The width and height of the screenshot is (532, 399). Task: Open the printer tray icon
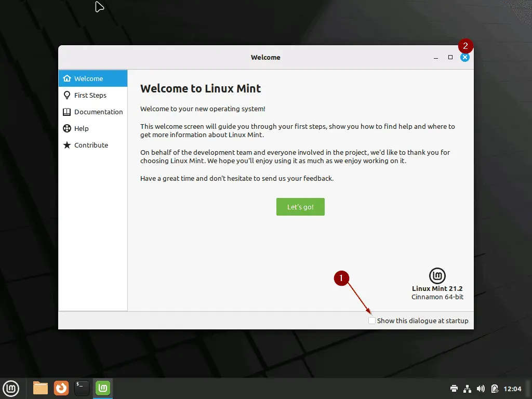(454, 389)
